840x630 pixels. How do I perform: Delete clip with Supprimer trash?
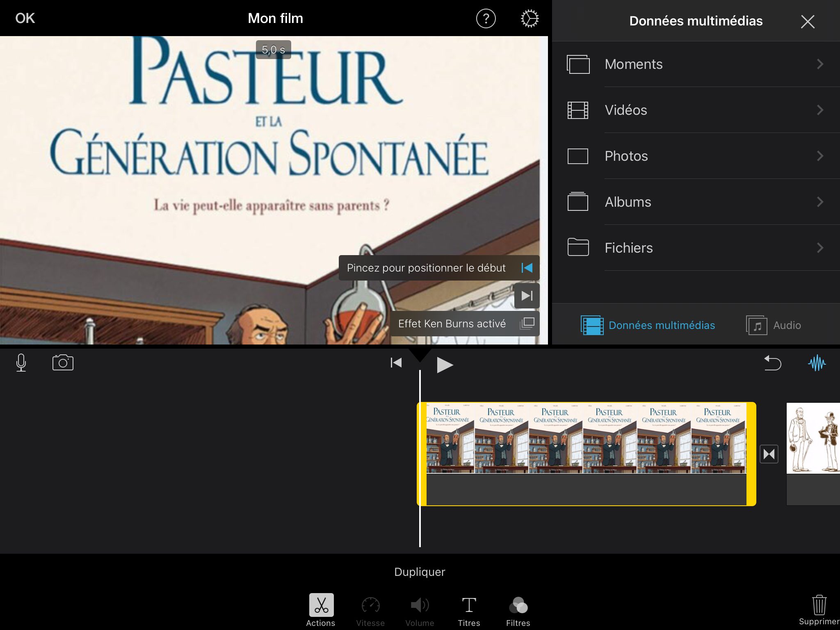pos(819,610)
